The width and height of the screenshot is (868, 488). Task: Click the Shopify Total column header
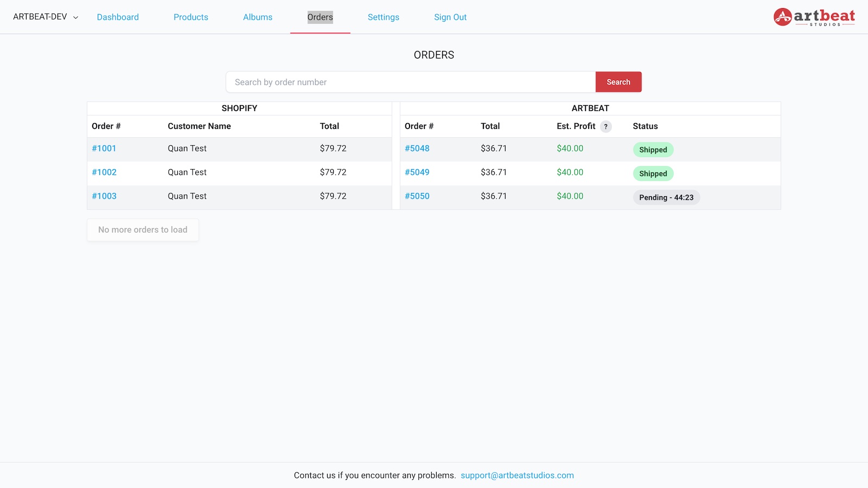pyautogui.click(x=329, y=126)
